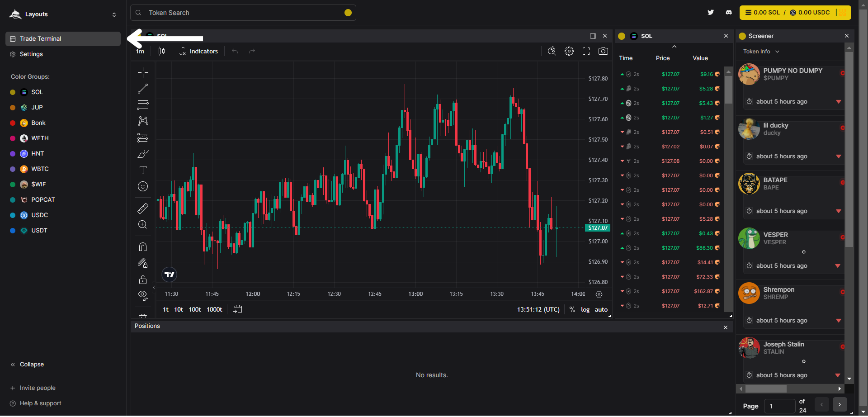Select the text annotation tool
Viewport: 868px width, 417px height.
143,170
